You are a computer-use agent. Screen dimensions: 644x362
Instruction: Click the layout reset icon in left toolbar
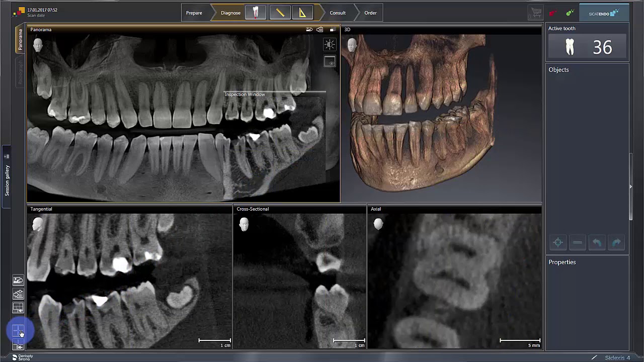point(18,308)
